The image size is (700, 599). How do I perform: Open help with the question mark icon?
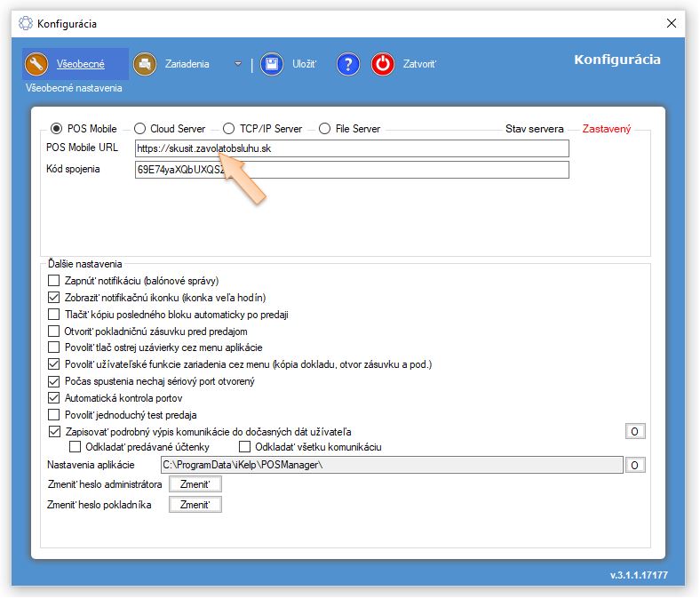pyautogui.click(x=348, y=64)
